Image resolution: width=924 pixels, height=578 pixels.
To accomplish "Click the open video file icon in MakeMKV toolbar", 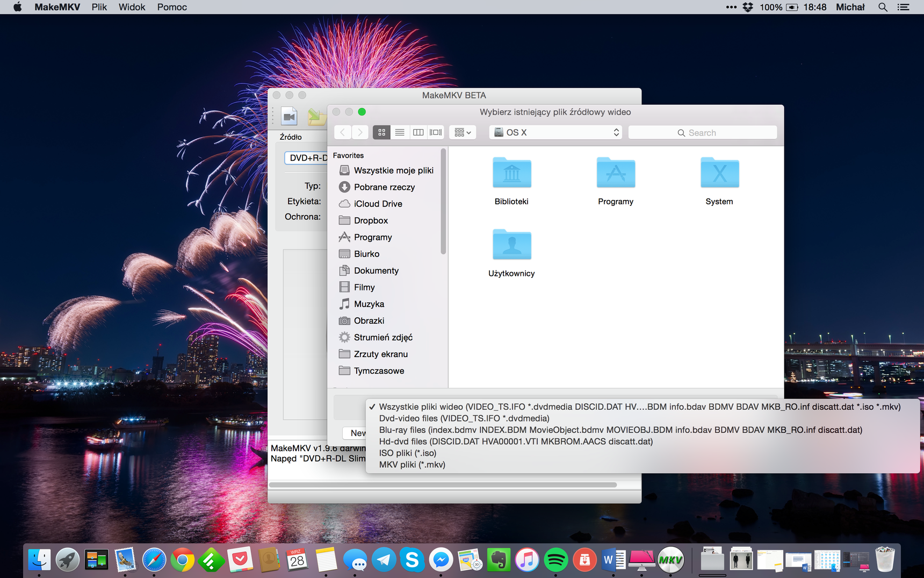I will tap(290, 116).
